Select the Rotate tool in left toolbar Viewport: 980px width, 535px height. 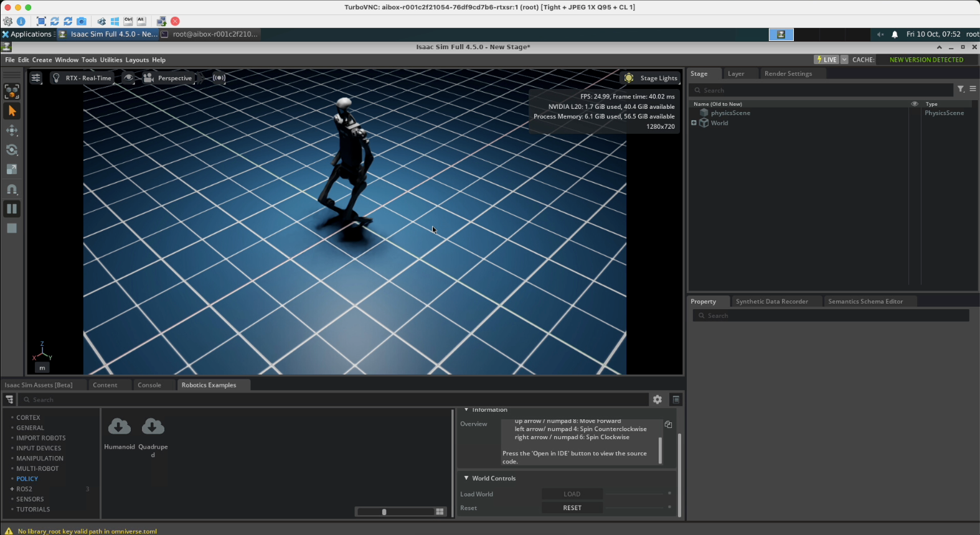[x=12, y=150]
